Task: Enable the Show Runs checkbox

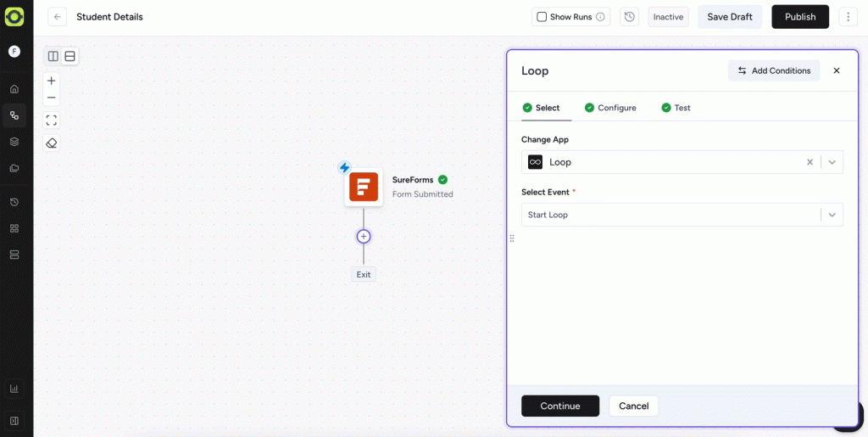Action: click(542, 17)
